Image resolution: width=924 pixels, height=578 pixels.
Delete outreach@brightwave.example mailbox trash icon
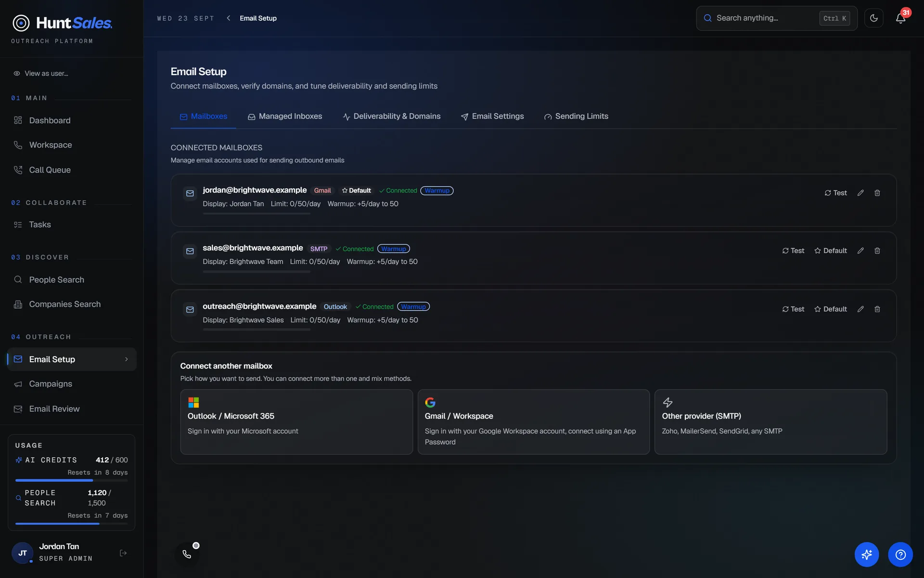click(877, 309)
